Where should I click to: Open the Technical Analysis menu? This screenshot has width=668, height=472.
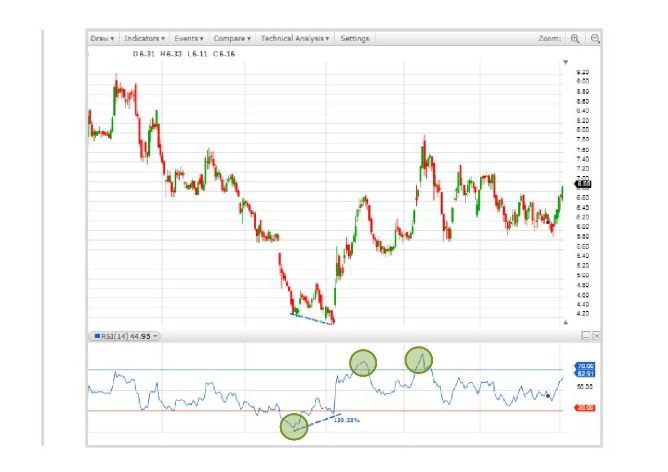[x=296, y=39]
